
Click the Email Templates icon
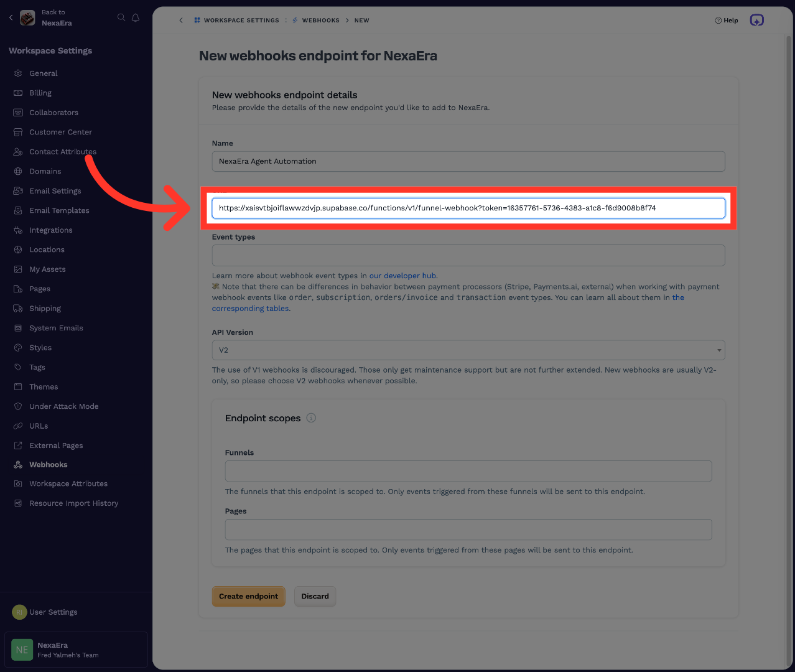coord(18,210)
